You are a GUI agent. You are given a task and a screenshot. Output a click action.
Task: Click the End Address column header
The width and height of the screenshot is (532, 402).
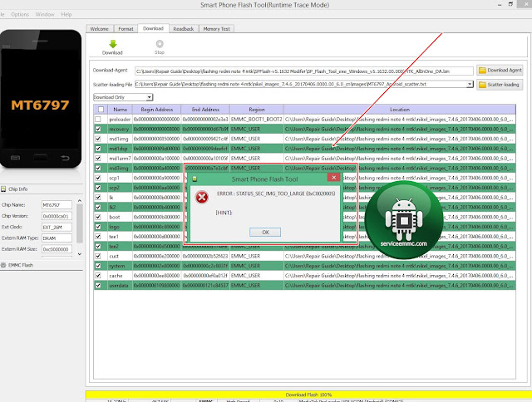click(205, 110)
